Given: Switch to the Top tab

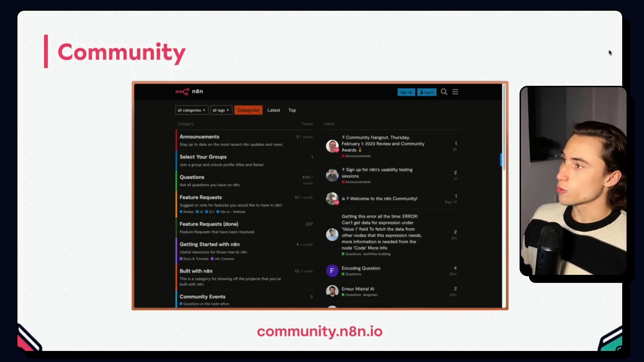Looking at the screenshot, I should tap(292, 110).
